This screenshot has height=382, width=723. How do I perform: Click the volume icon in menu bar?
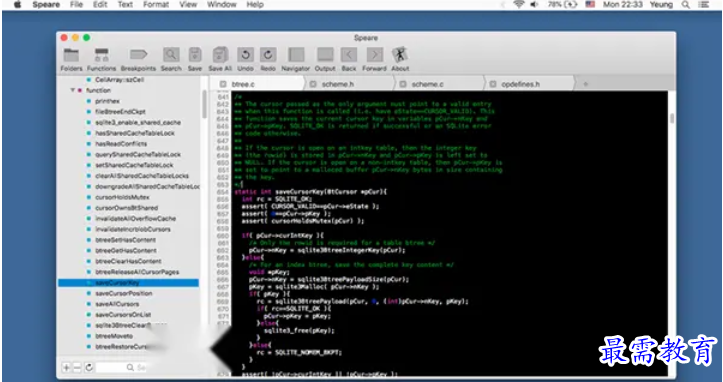tap(534, 5)
